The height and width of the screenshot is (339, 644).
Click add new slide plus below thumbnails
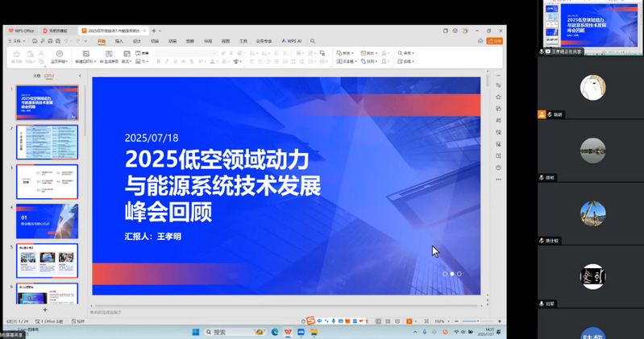[x=45, y=309]
